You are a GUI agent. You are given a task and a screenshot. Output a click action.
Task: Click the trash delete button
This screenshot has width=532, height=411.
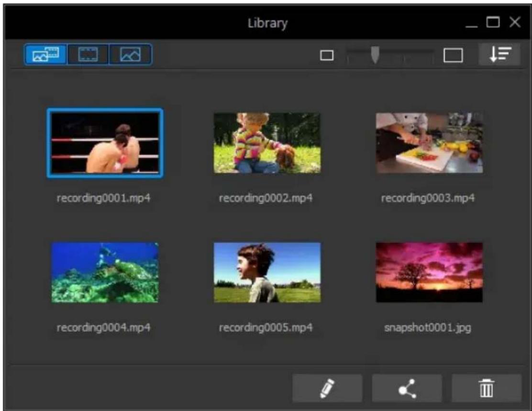[486, 388]
